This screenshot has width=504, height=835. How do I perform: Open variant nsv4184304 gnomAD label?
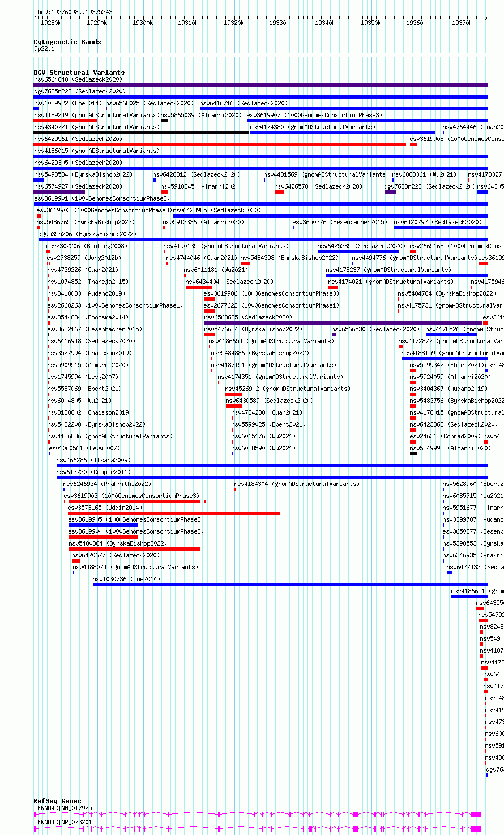297,484
